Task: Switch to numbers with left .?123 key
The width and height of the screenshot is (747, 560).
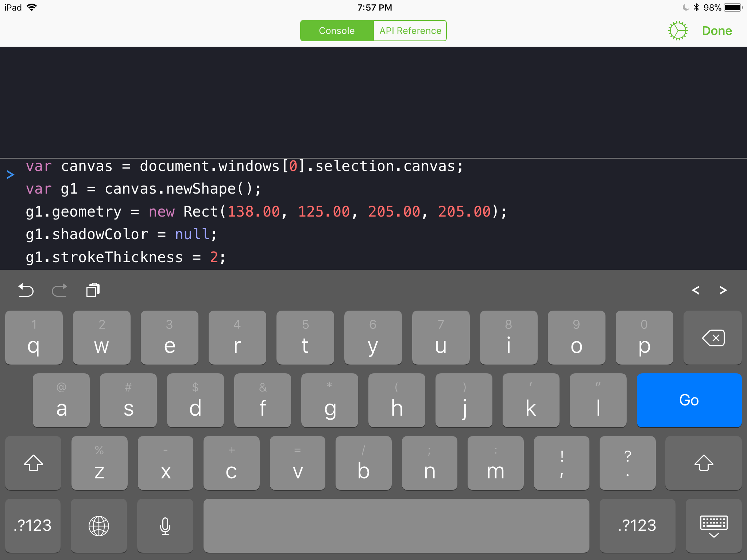Action: pos(33,525)
